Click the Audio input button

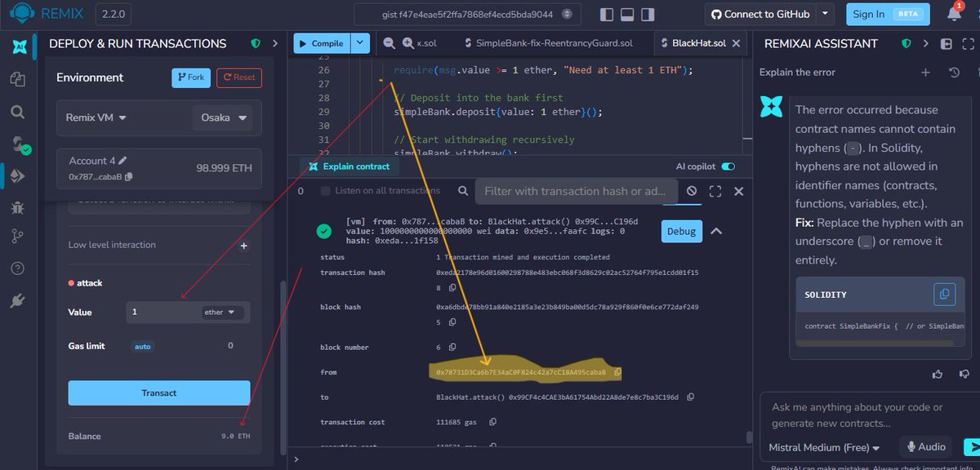click(926, 446)
